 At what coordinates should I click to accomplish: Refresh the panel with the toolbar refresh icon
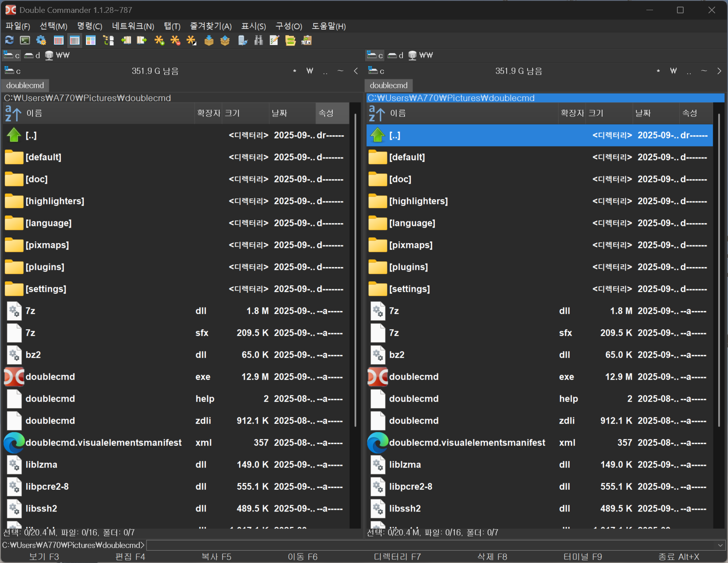[x=9, y=40]
